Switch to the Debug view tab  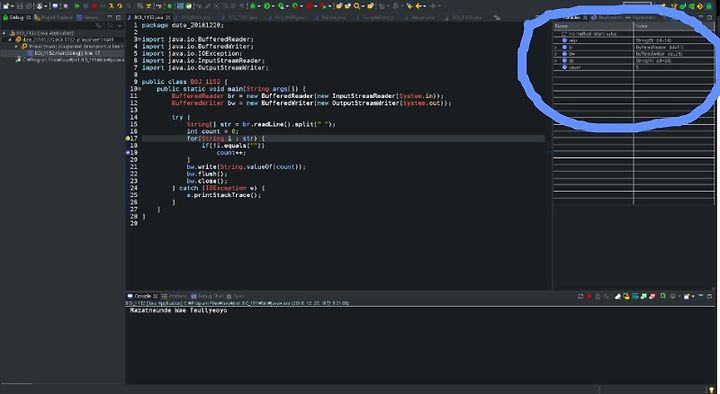[x=17, y=17]
